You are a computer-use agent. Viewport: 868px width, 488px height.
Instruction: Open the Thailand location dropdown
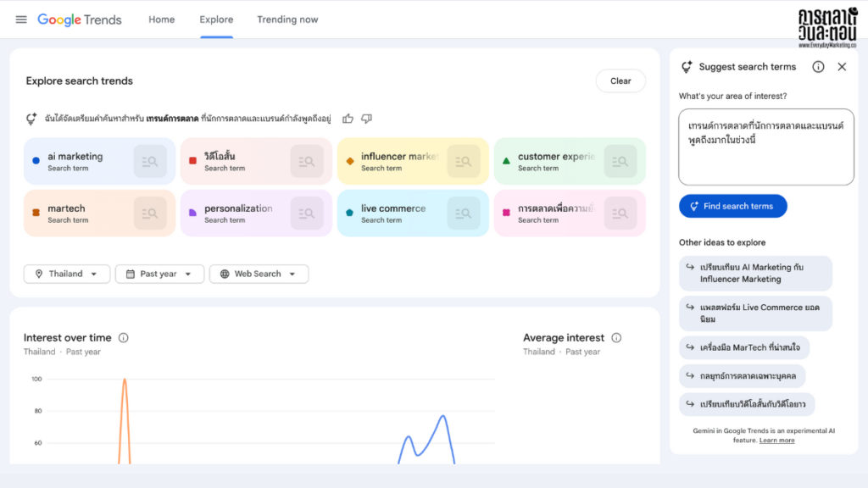click(x=66, y=274)
